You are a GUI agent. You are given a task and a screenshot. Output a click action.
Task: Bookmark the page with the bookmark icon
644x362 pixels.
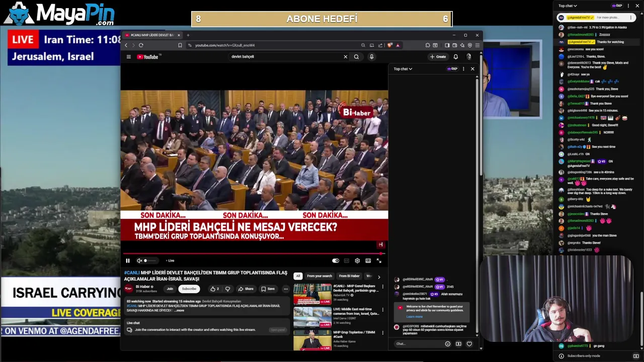[x=180, y=45]
